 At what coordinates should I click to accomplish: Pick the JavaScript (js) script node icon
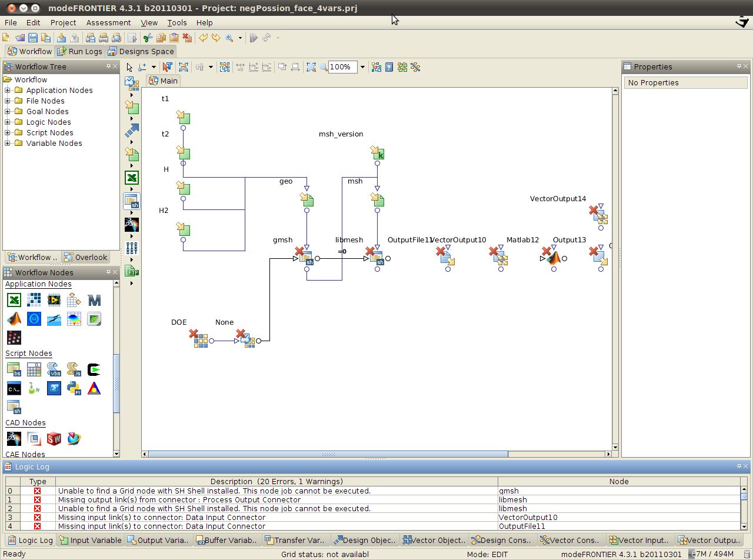[74, 369]
